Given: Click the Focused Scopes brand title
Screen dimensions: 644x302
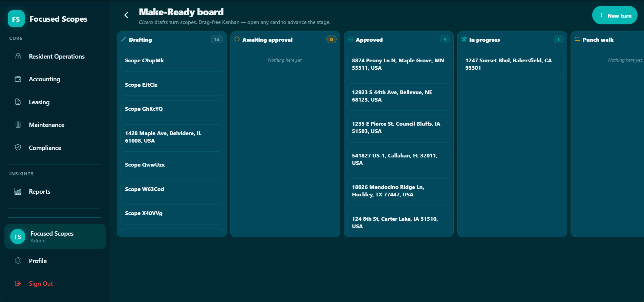Looking at the screenshot, I should click(x=59, y=19).
